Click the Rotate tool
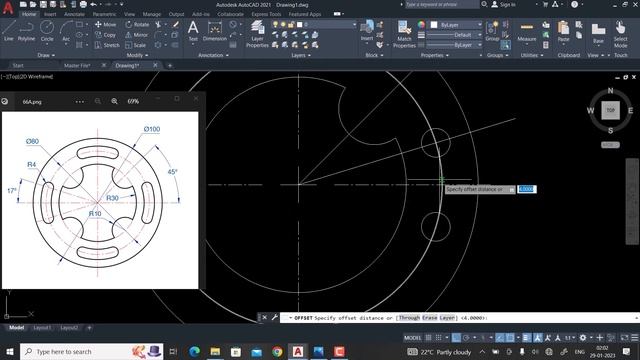This screenshot has width=640, height=360. click(137, 24)
